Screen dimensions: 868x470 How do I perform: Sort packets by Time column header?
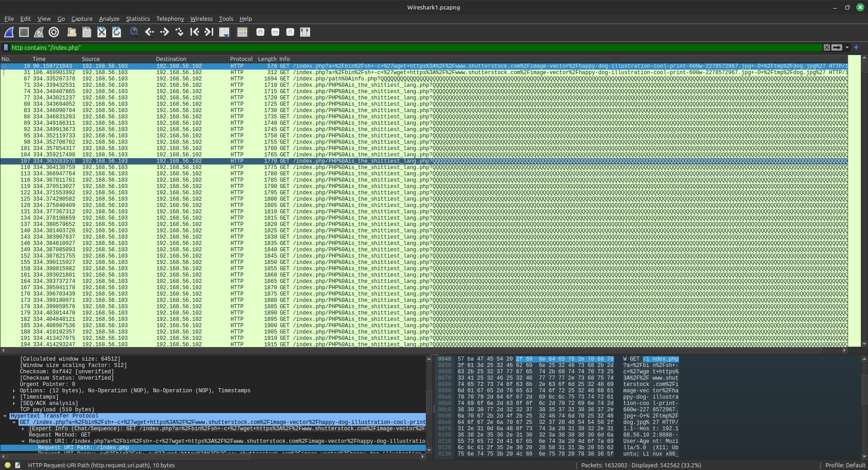point(56,59)
